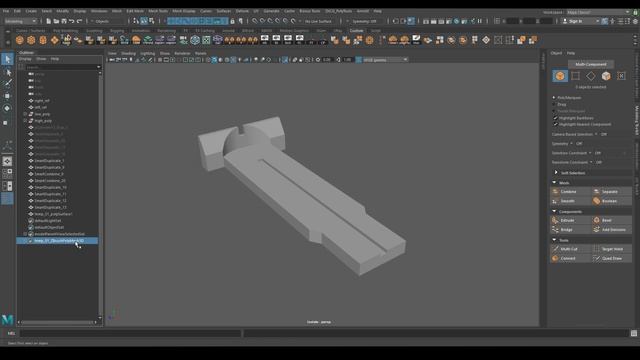Open the Outliner Display menu
Screen dimensions: 640x360
(x=25, y=59)
